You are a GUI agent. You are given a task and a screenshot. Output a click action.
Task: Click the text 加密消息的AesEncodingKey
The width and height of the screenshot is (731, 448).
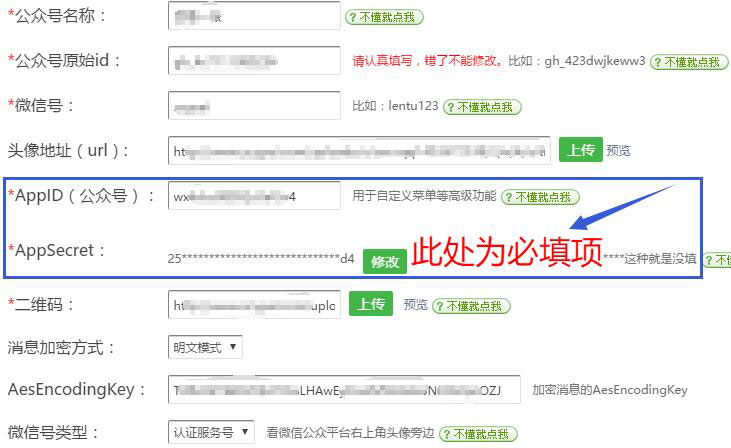610,390
